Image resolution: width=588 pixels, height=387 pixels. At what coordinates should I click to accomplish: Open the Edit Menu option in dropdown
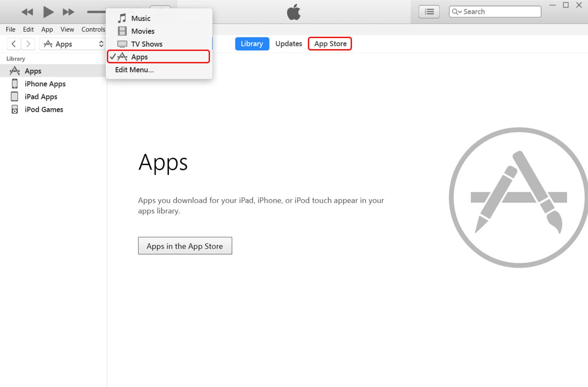coord(134,70)
